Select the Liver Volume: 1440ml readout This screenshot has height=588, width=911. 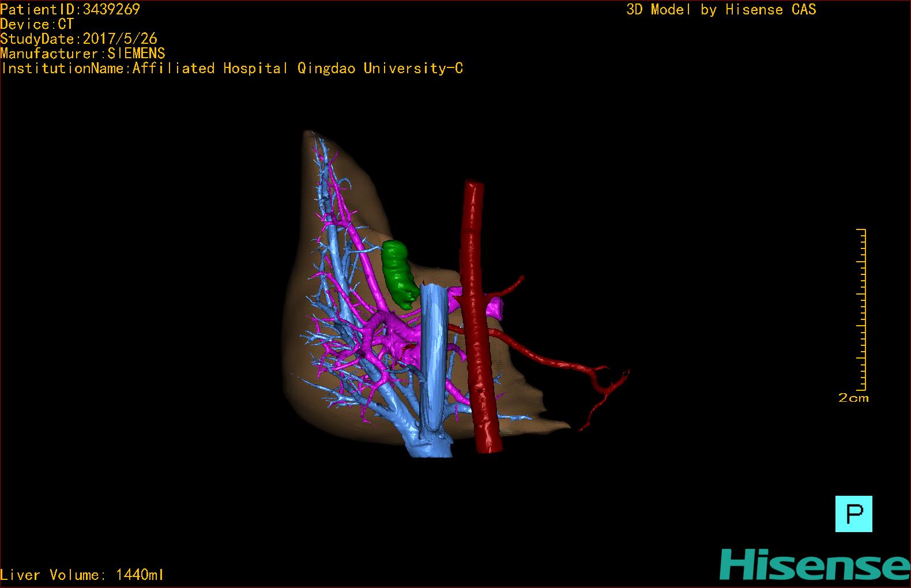82,575
